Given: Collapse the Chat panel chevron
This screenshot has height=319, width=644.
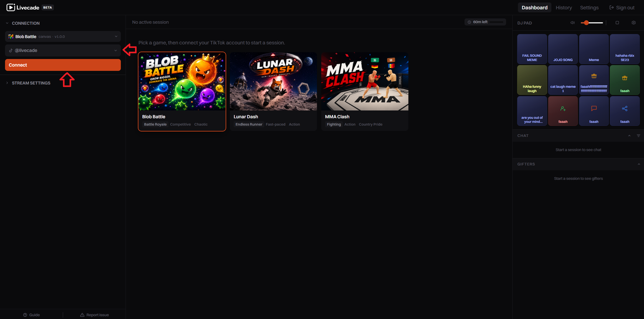Looking at the screenshot, I should click(629, 136).
